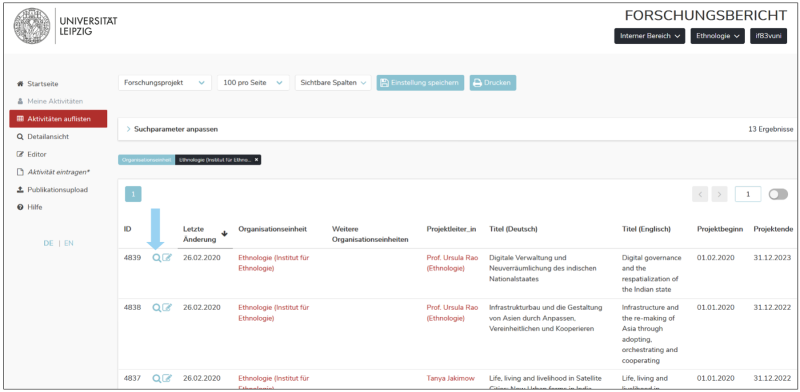
Task: Click page 1 pagination button
Action: (133, 194)
